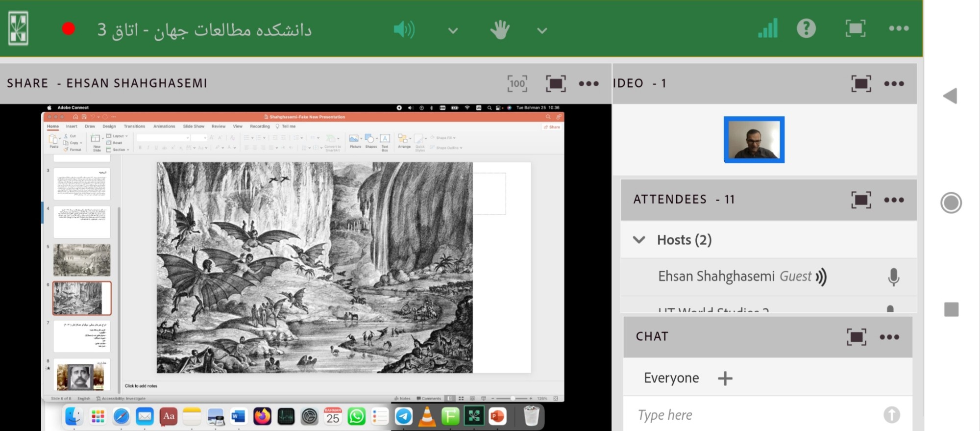The width and height of the screenshot is (980, 431).
Task: Open the Arrange menu
Action: pos(404,141)
